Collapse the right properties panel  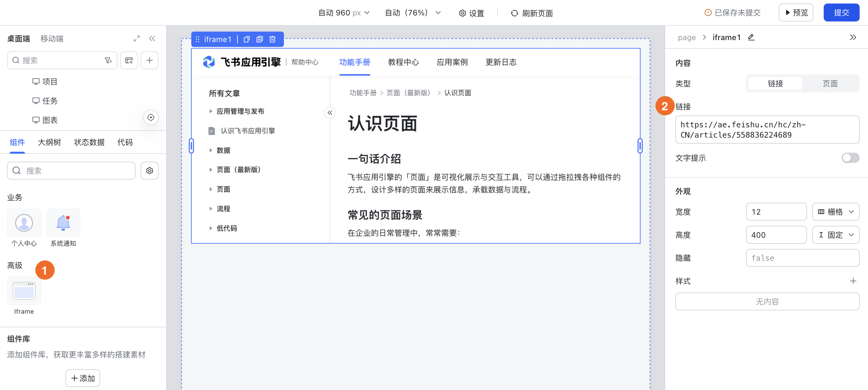pos(853,38)
